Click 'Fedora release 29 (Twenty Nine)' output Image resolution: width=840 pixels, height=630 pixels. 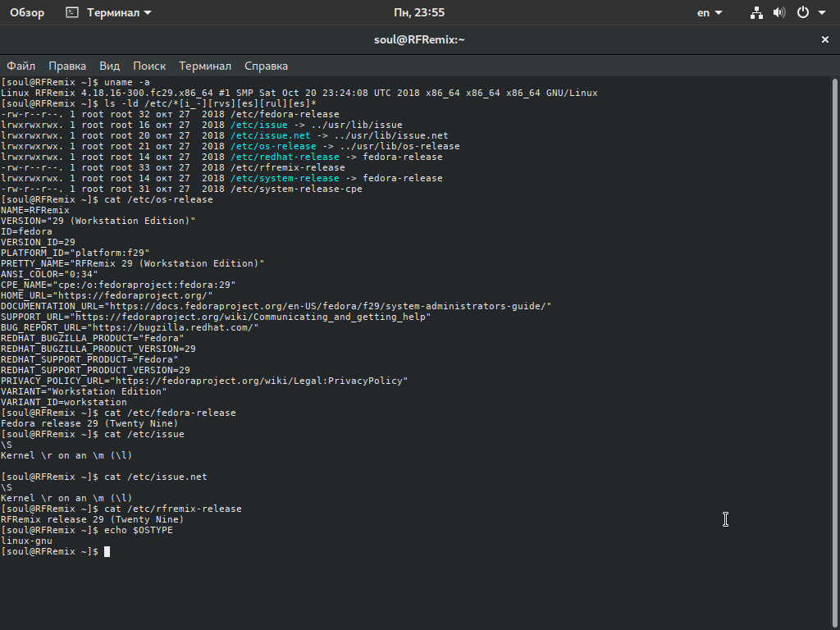90,423
